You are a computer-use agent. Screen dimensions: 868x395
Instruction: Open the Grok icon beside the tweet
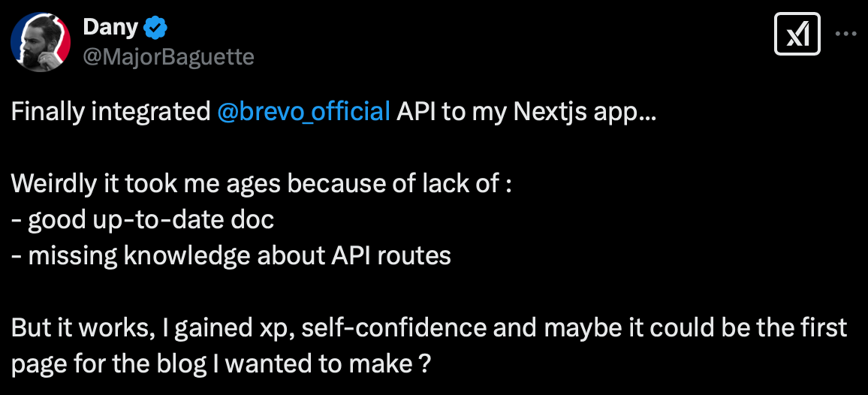click(797, 35)
